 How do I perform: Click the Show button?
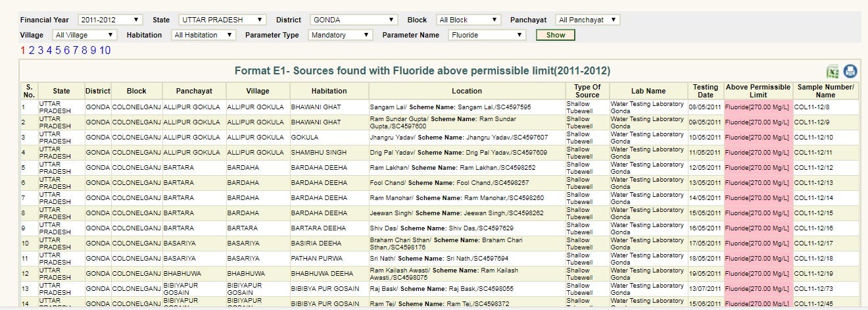click(556, 35)
